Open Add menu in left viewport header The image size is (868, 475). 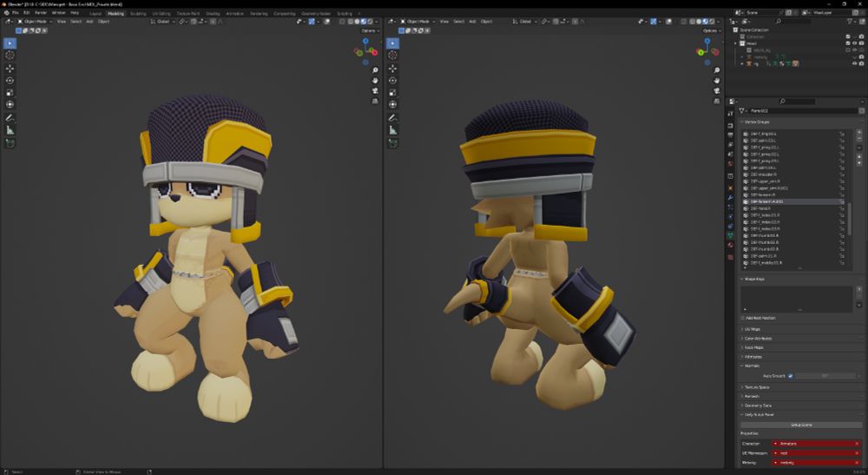click(89, 22)
